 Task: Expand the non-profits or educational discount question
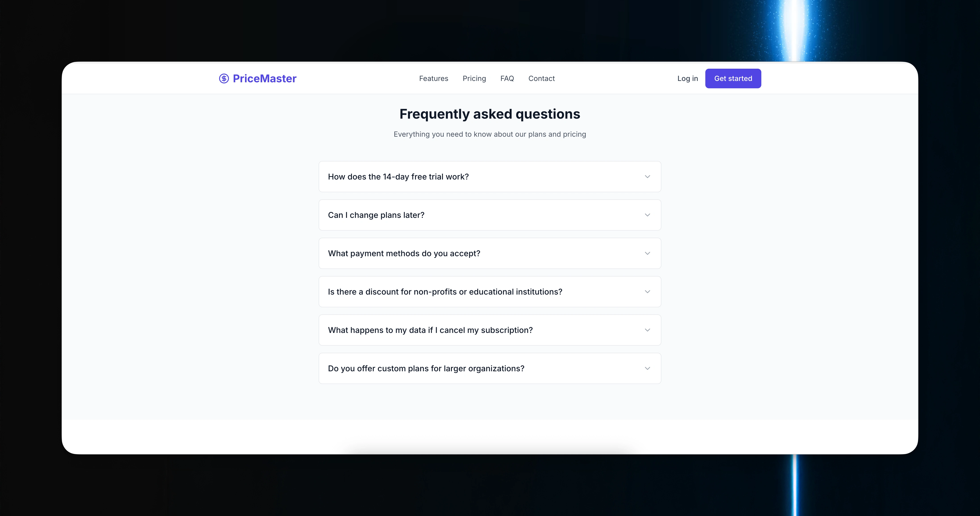coord(445,292)
